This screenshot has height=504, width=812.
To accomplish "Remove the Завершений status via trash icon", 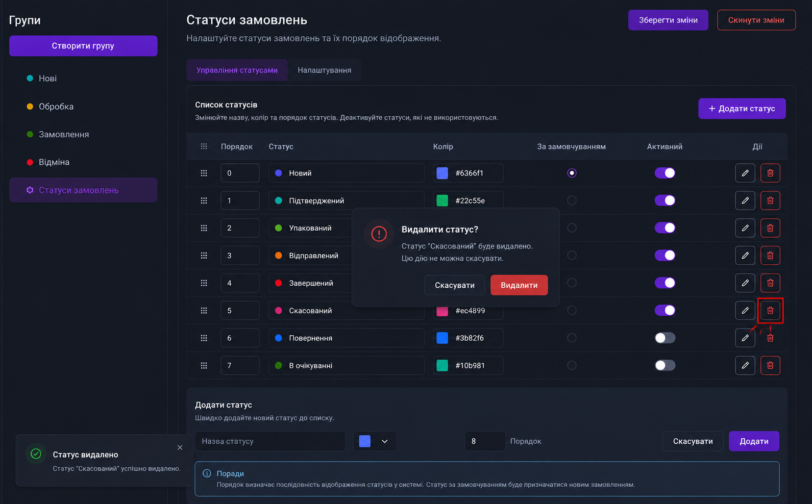I will (770, 283).
